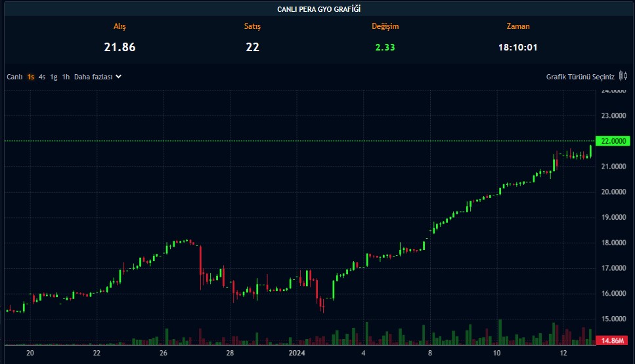Open Grafik Türünü Seçiniz chart selector

[580, 77]
